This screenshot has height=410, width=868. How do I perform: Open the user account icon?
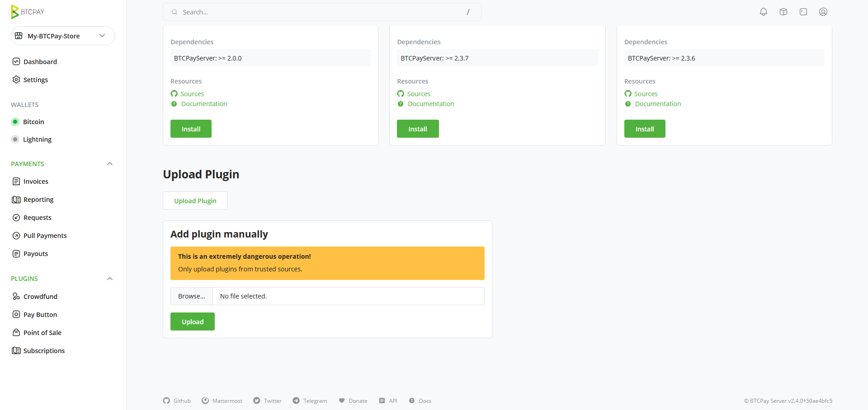tap(823, 12)
